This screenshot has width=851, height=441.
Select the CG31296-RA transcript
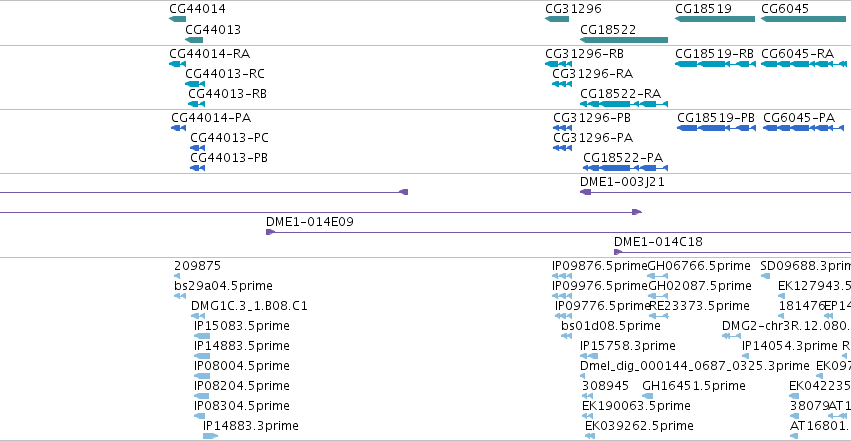click(x=562, y=84)
